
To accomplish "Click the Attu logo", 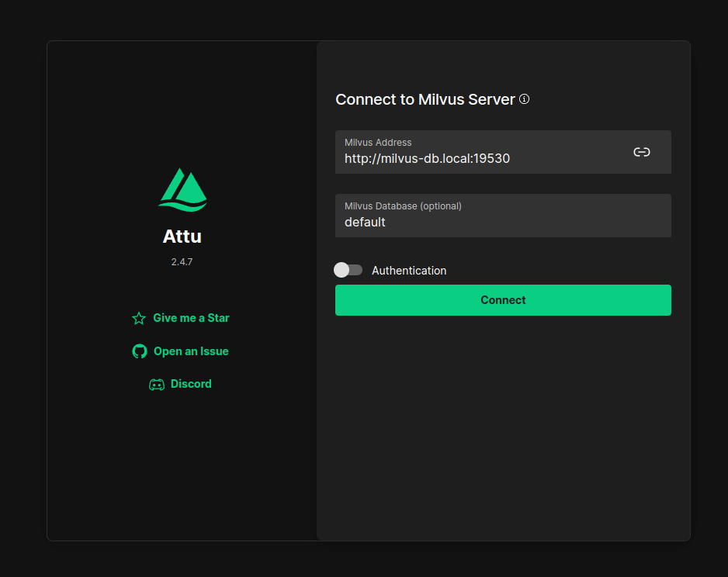I will pyautogui.click(x=182, y=189).
